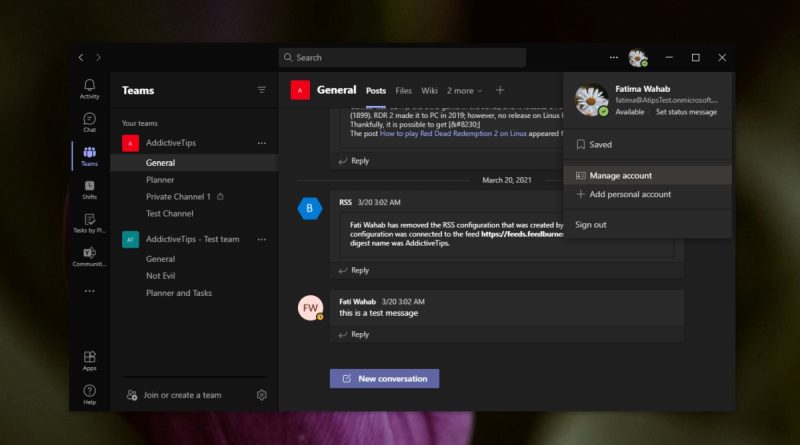Click Set status message link
Viewport: 800px width, 445px height.
point(686,112)
